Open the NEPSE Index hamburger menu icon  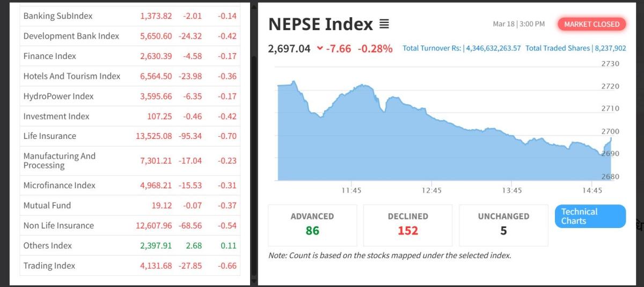pyautogui.click(x=384, y=24)
